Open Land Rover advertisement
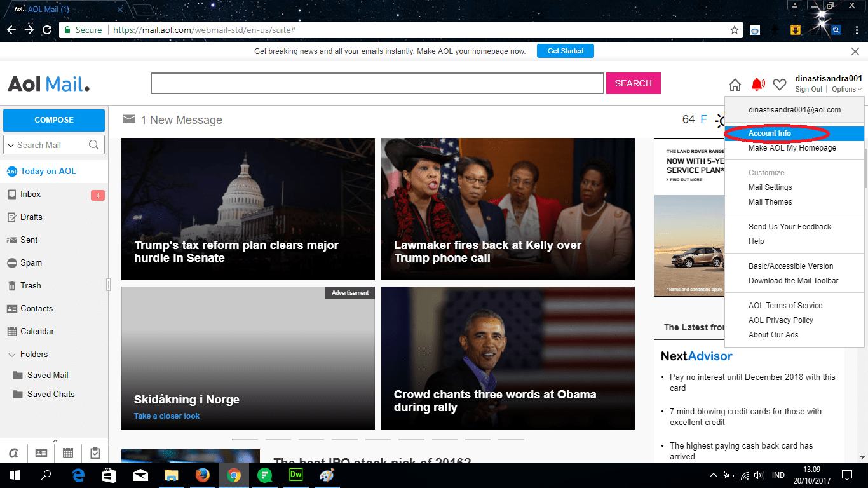The image size is (868, 488). tap(689, 217)
